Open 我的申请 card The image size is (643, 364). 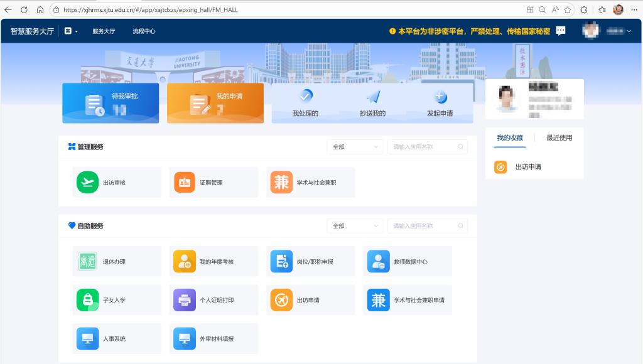pos(215,103)
